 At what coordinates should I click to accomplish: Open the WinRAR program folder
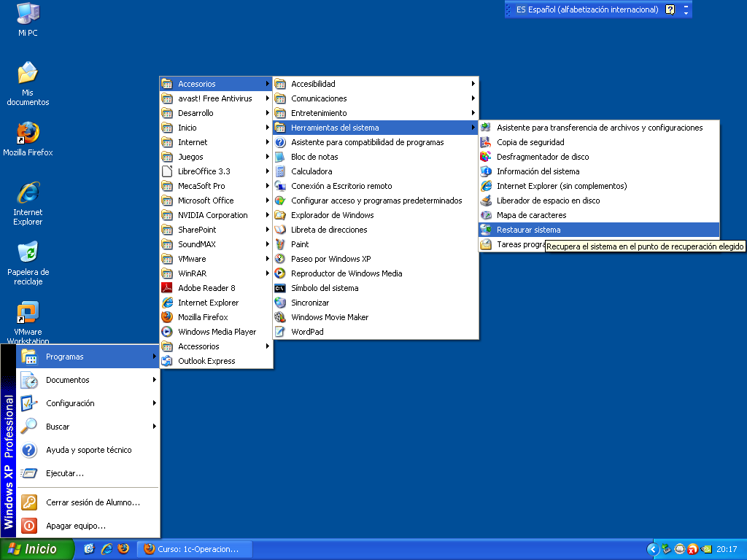(216, 273)
